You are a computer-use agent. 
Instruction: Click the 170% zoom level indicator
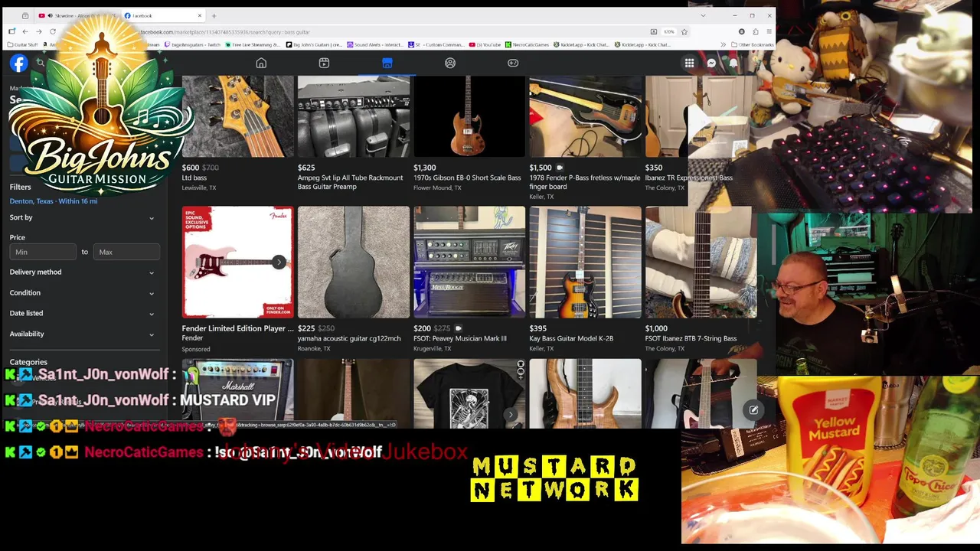coord(668,31)
